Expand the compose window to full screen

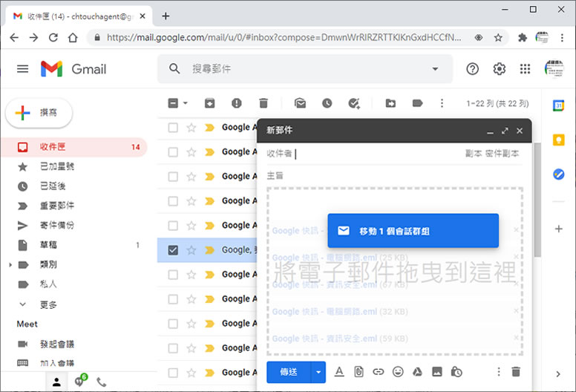click(x=505, y=131)
